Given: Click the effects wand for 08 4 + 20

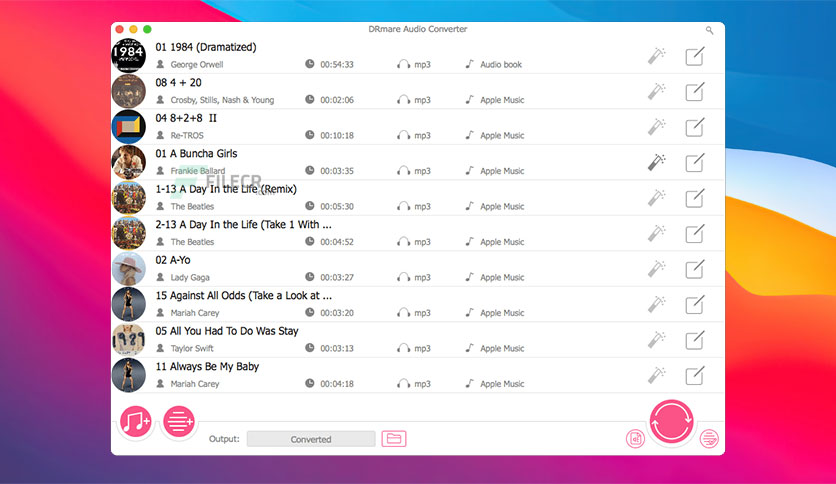Looking at the screenshot, I should pyautogui.click(x=657, y=92).
